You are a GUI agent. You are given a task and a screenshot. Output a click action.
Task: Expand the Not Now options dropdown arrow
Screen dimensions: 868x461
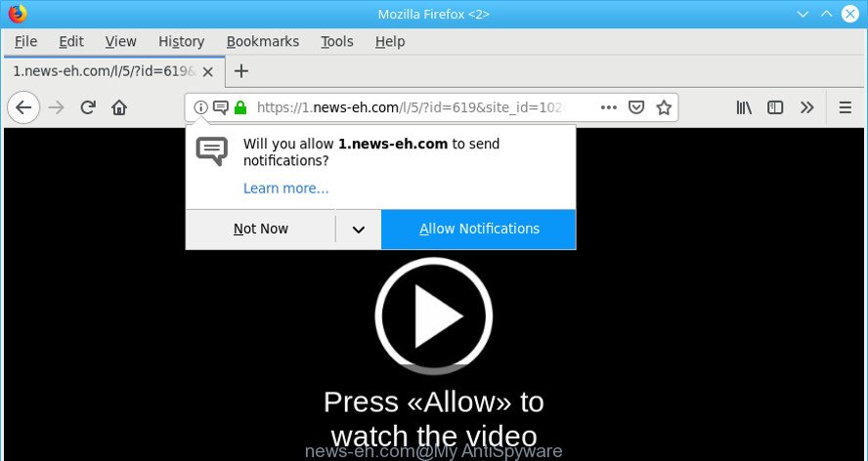(x=359, y=230)
